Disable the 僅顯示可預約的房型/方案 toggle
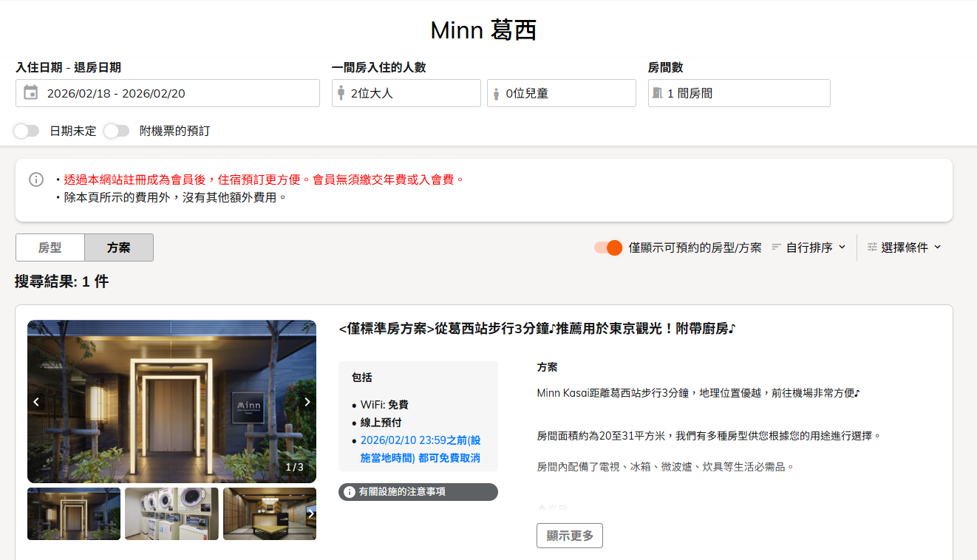The image size is (977, 560). pos(607,248)
